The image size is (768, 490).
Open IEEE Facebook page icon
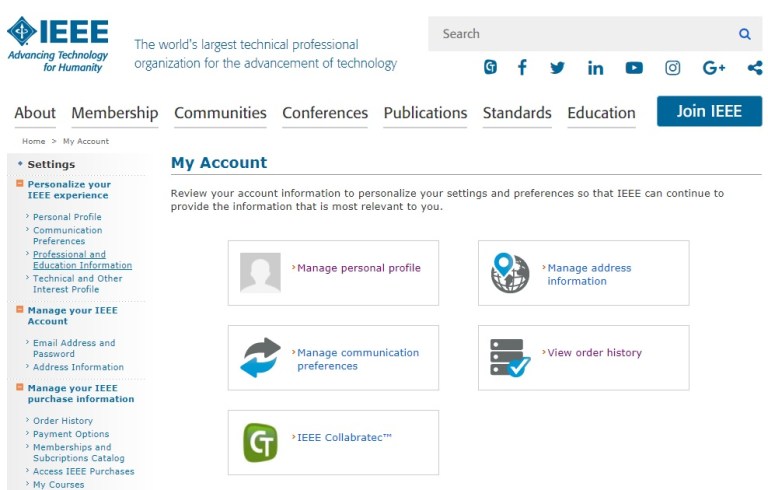click(x=522, y=67)
